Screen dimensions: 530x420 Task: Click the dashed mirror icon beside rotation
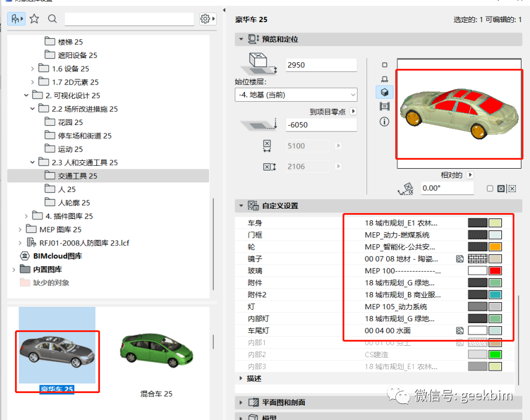[512, 188]
